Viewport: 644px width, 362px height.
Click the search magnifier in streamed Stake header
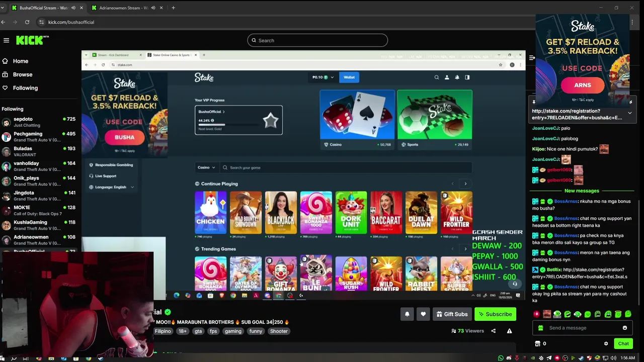click(437, 77)
